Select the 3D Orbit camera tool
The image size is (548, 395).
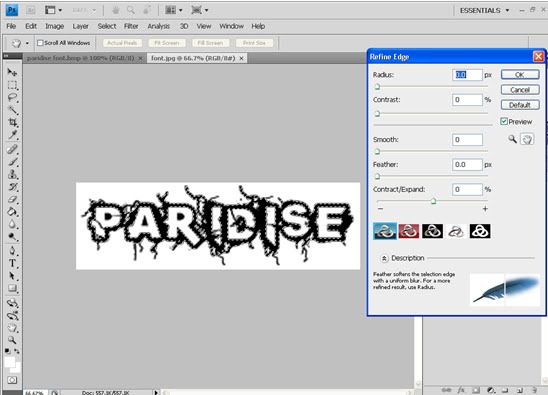coord(12,316)
